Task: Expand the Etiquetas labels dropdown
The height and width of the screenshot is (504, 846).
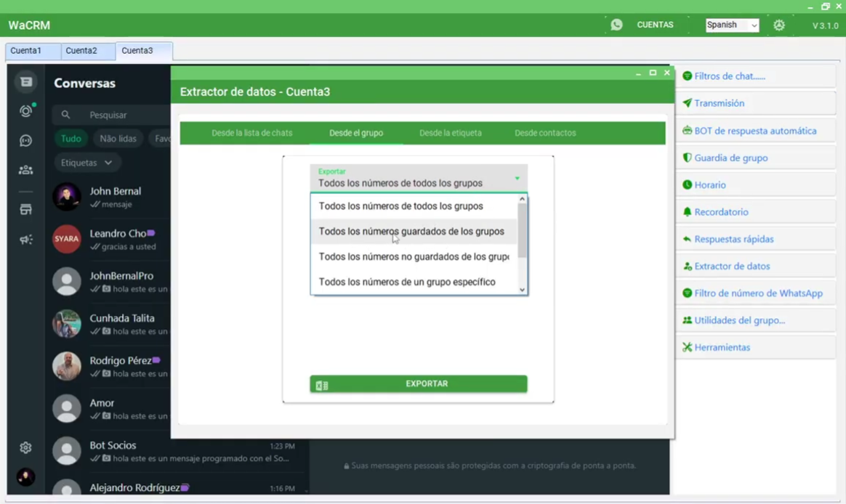Action: (x=86, y=162)
